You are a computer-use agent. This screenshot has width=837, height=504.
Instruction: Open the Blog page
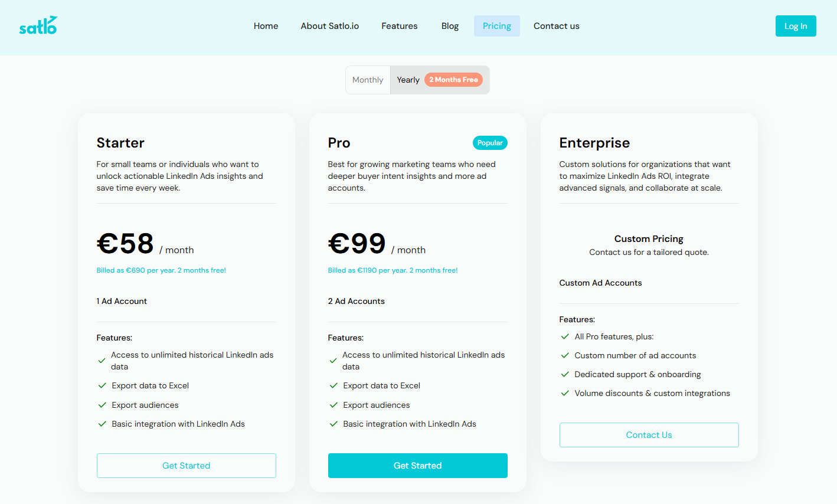tap(450, 25)
